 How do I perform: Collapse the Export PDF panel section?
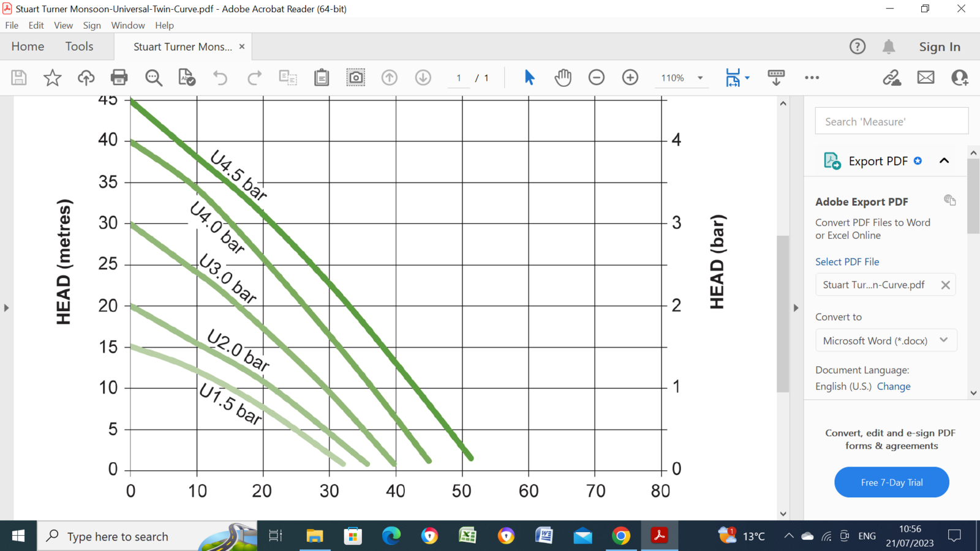(x=944, y=161)
